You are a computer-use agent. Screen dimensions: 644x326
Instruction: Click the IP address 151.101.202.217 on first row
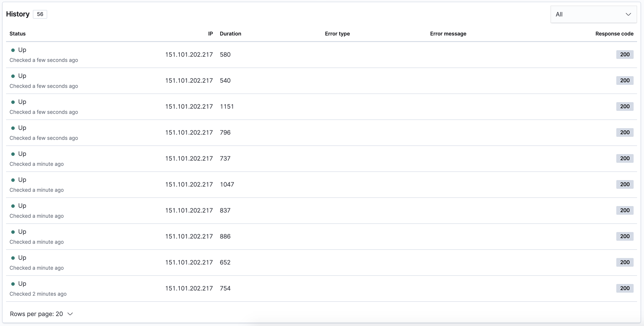189,54
